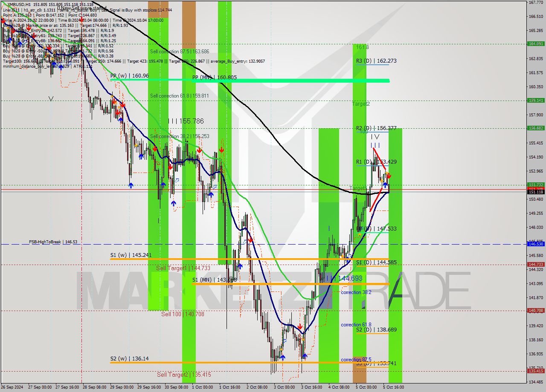Click the S1 (D) | 144.585 label

tap(376, 262)
